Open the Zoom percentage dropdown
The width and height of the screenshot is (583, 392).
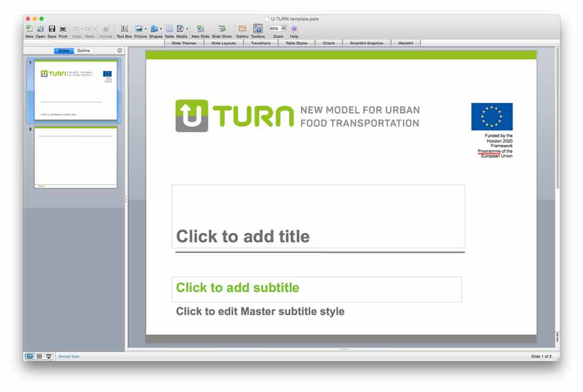[x=283, y=29]
